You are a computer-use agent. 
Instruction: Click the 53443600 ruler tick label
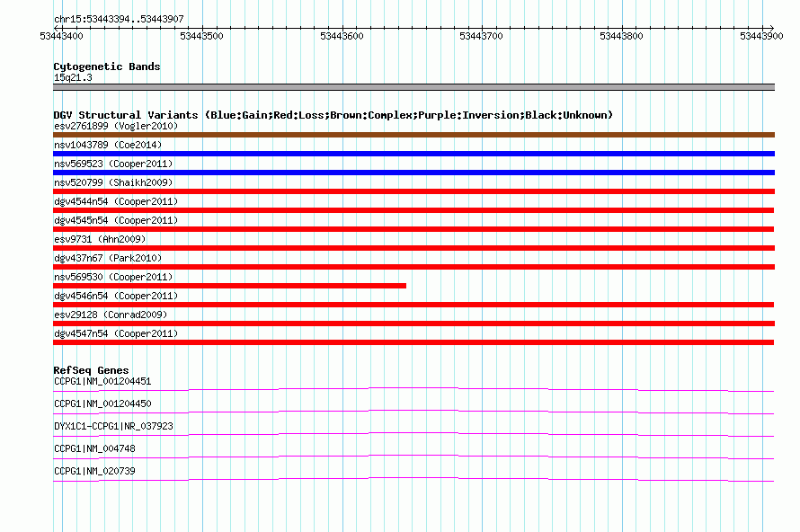(342, 36)
